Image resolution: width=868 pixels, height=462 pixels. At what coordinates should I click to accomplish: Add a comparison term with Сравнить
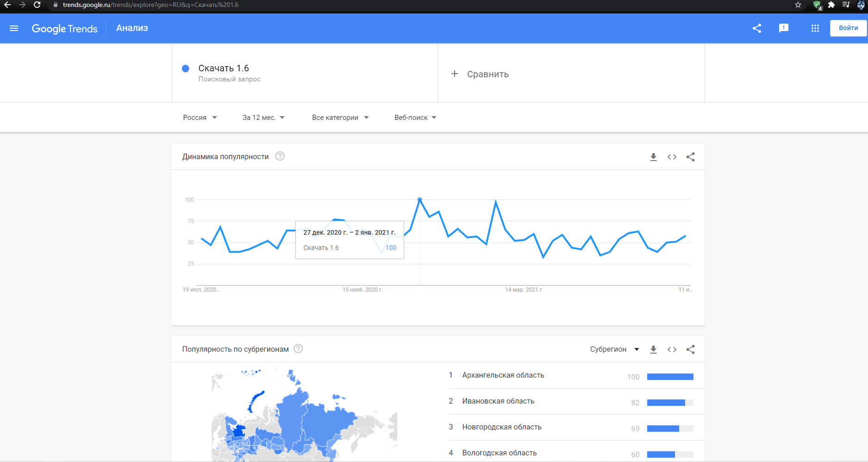(488, 74)
